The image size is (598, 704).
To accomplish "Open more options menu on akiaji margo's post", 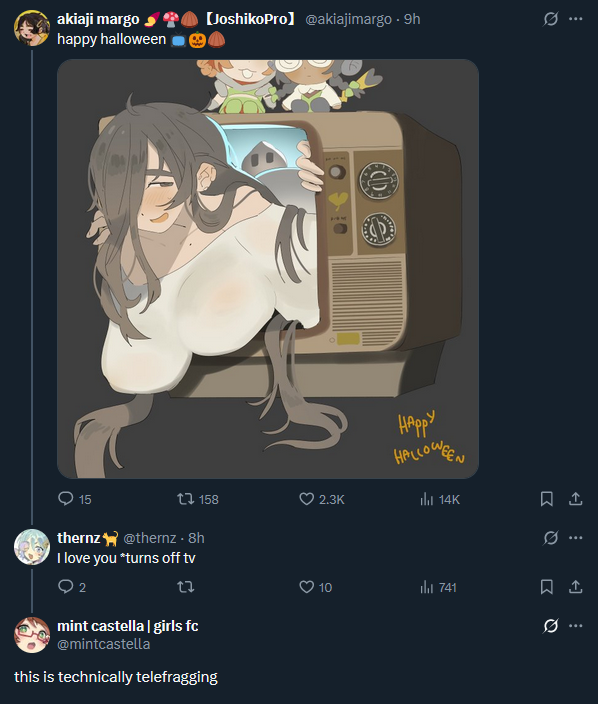I will (x=576, y=19).
